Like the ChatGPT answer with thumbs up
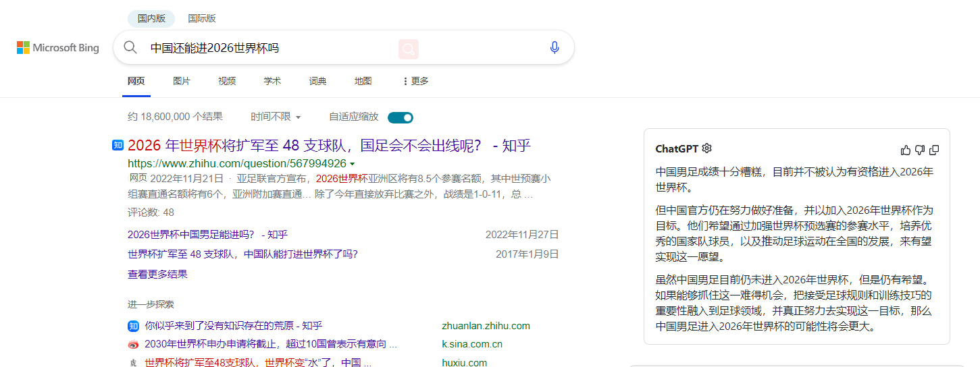Viewport: 980px width, 367px height. pos(906,150)
